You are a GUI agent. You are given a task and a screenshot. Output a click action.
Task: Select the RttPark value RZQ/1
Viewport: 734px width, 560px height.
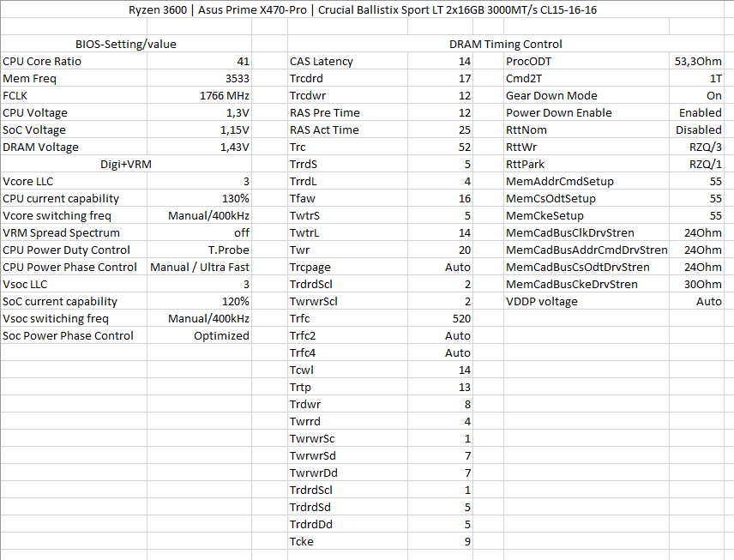click(x=696, y=164)
